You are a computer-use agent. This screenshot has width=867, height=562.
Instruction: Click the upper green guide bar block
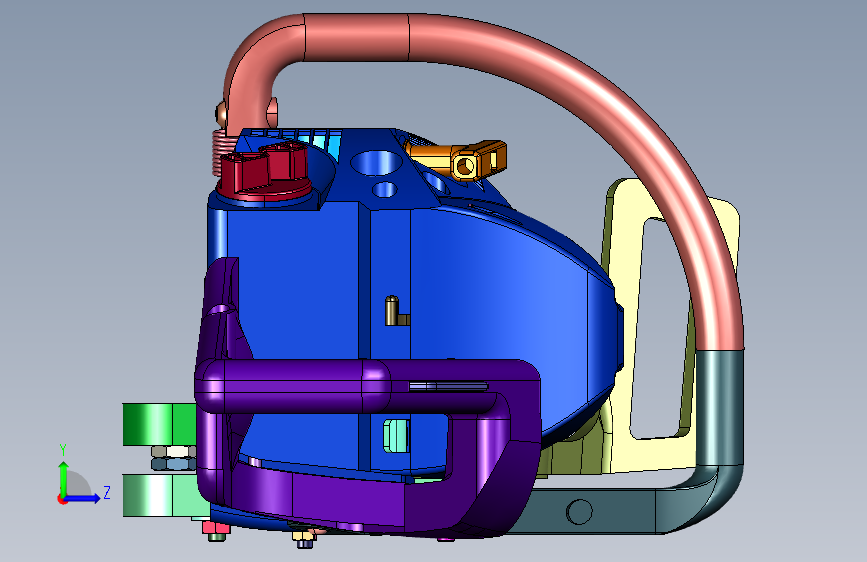[159, 424]
